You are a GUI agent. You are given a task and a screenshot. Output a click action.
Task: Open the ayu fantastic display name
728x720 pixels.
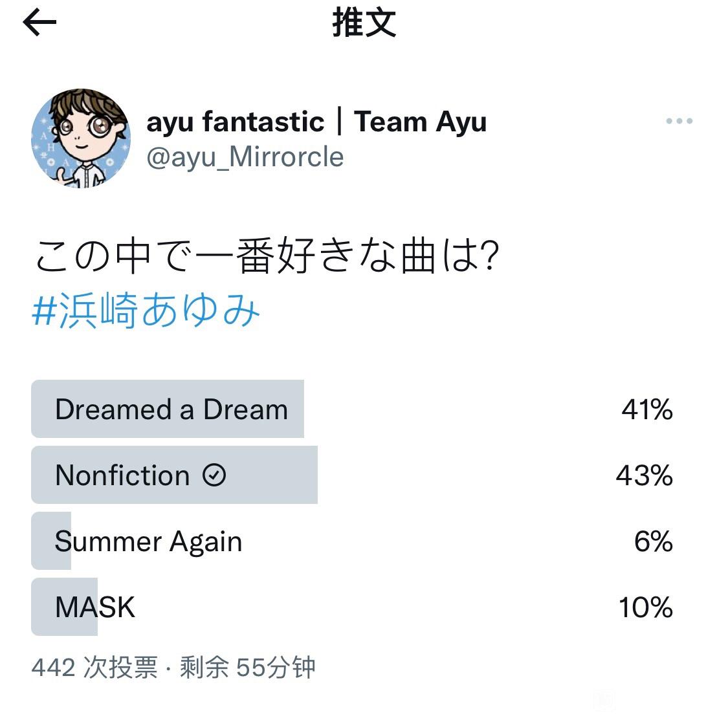coord(235,122)
